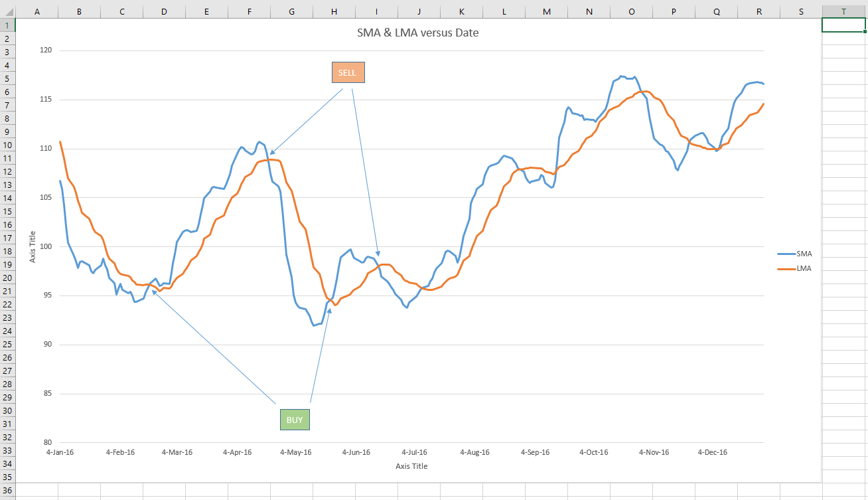Select the SMA legend entry
The image size is (868, 500).
coord(805,254)
